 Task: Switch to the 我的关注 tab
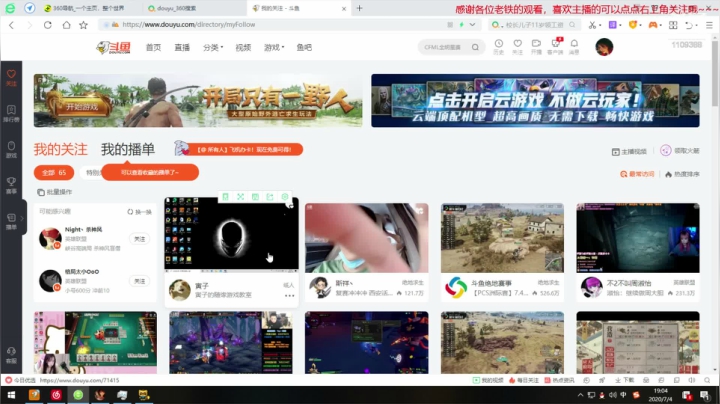click(x=60, y=149)
